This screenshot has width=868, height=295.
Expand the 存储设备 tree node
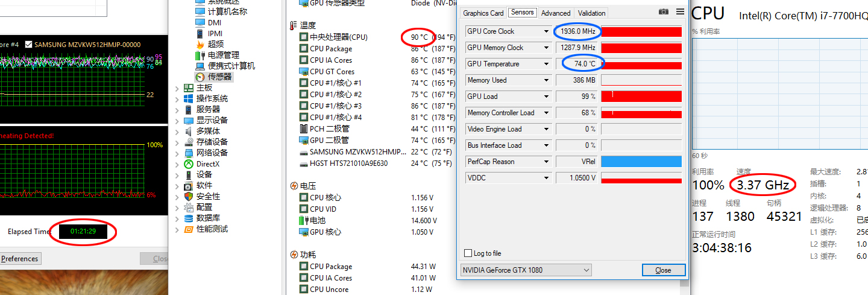pos(177,142)
